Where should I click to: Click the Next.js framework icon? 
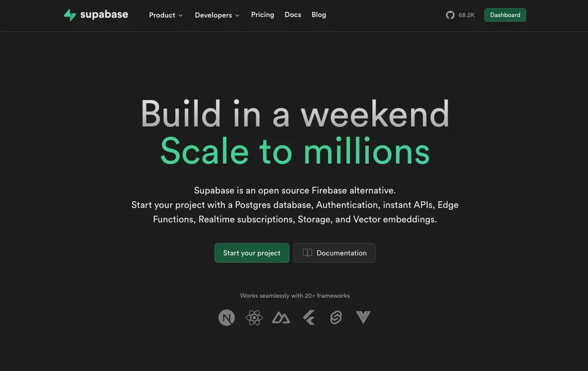point(226,317)
